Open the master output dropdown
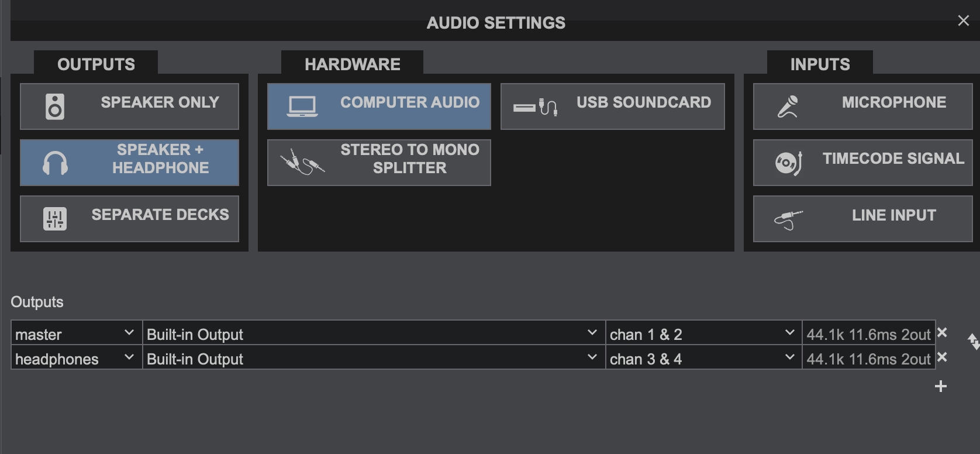 (x=75, y=333)
